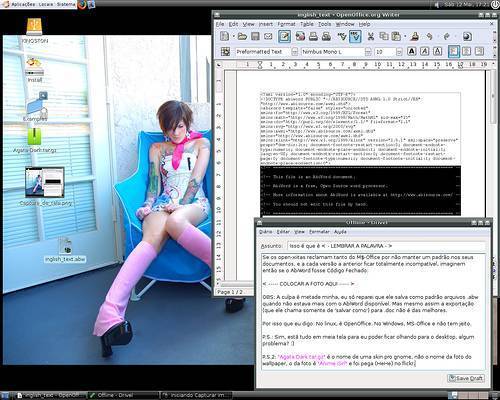Open Writer Edit menu
Screen dimensions: 500x400
233,24
